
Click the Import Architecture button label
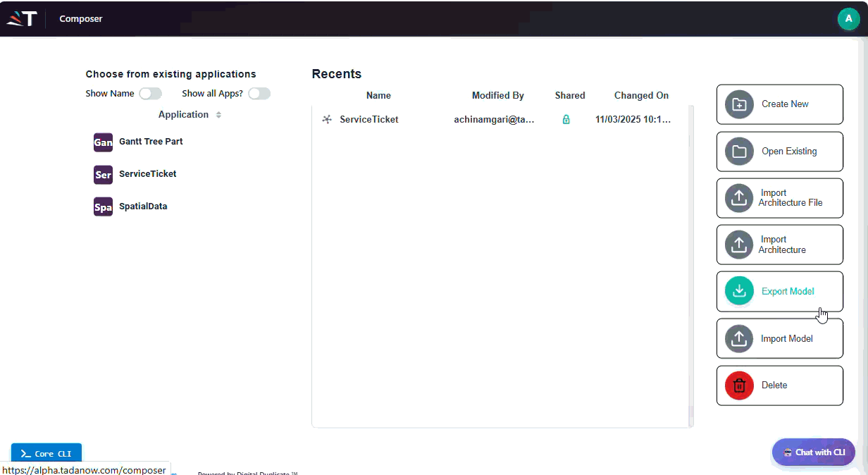(782, 245)
